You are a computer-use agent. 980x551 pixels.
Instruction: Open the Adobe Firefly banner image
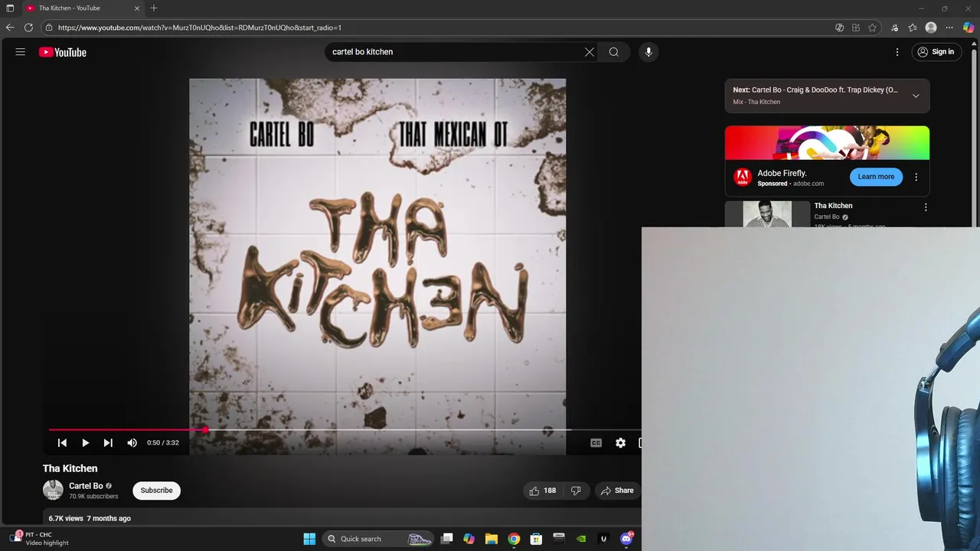[x=827, y=143]
